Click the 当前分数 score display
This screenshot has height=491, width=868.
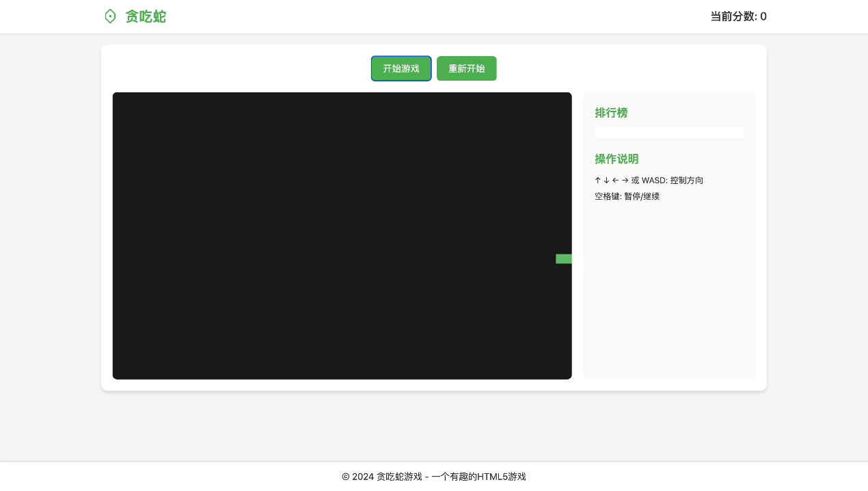[734, 16]
